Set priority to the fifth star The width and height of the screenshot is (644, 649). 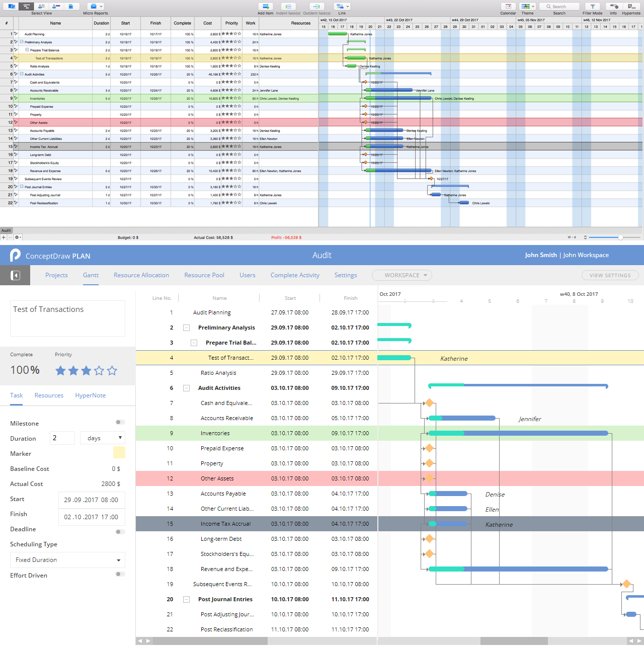pos(112,371)
